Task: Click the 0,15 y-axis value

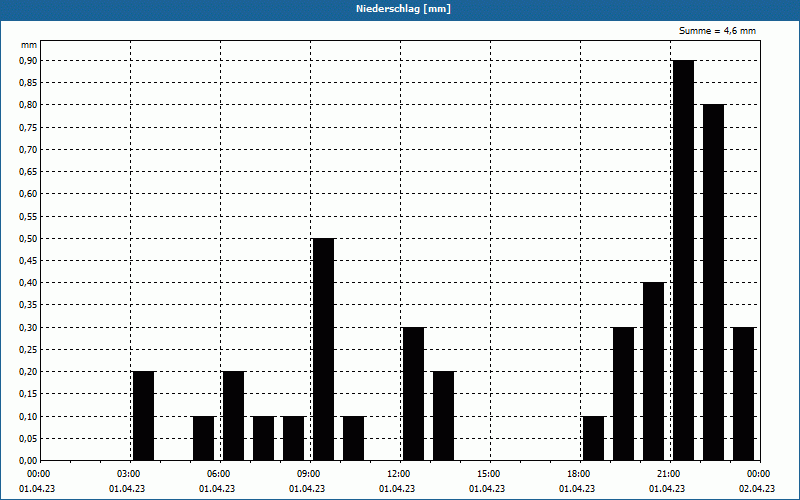Action: 28,394
